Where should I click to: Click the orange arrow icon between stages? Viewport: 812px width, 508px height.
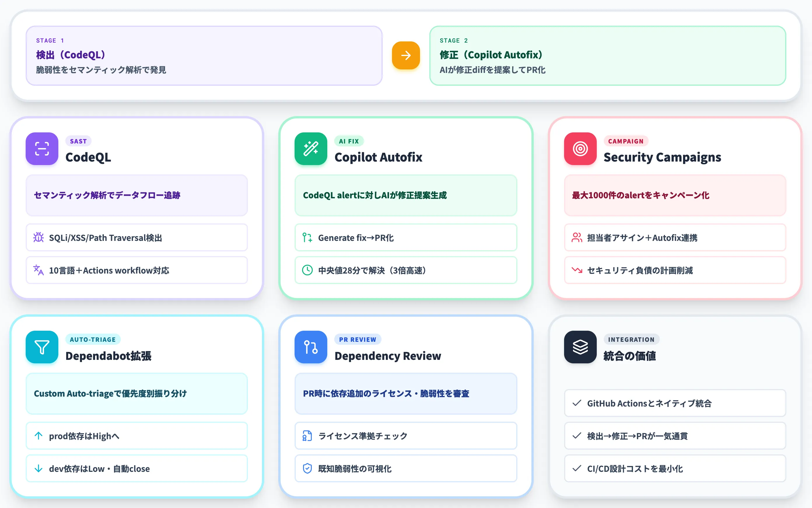tap(406, 55)
